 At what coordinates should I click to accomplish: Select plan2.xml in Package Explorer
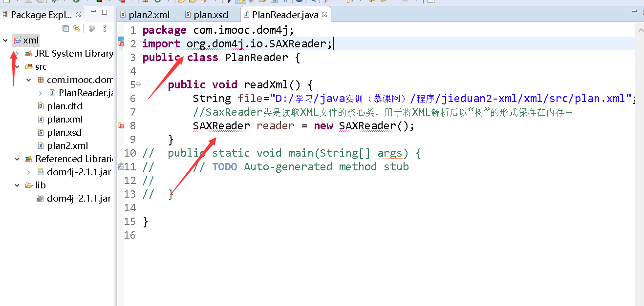point(67,146)
